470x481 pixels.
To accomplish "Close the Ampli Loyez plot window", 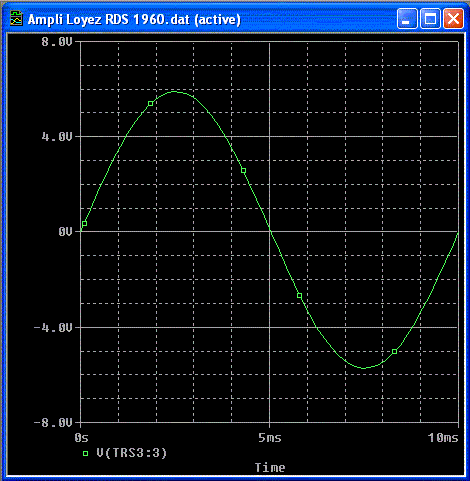I will [x=453, y=19].
